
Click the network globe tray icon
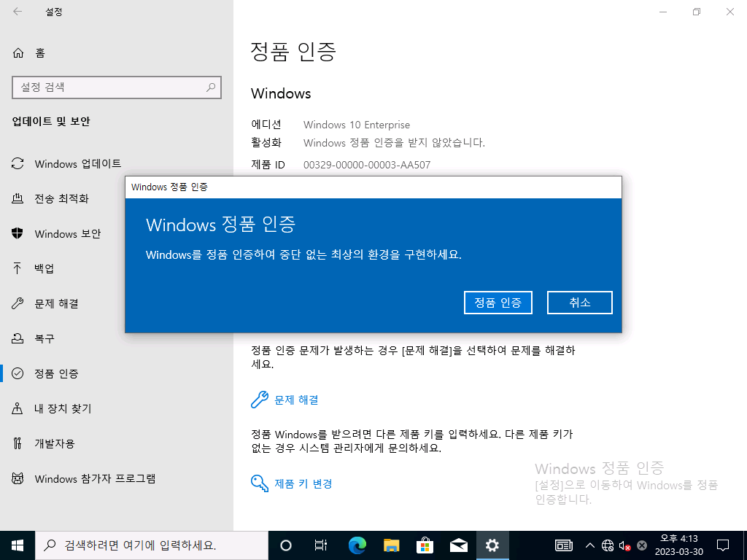608,545
